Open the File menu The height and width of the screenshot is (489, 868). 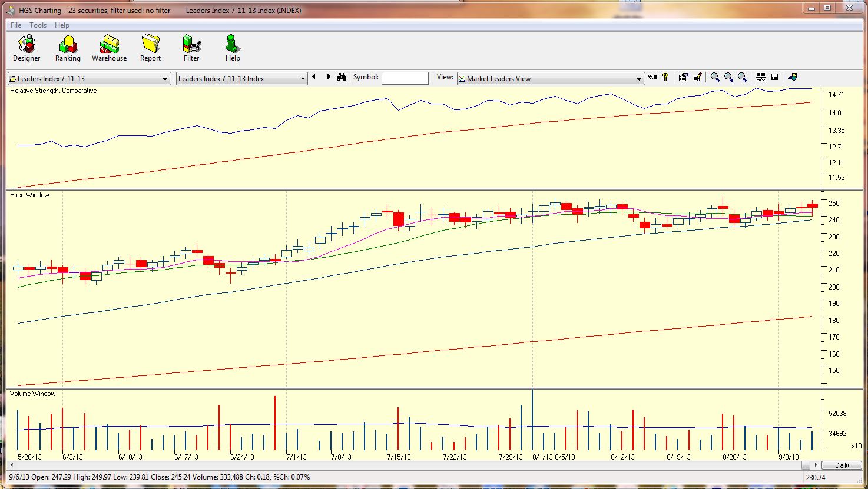pos(16,25)
